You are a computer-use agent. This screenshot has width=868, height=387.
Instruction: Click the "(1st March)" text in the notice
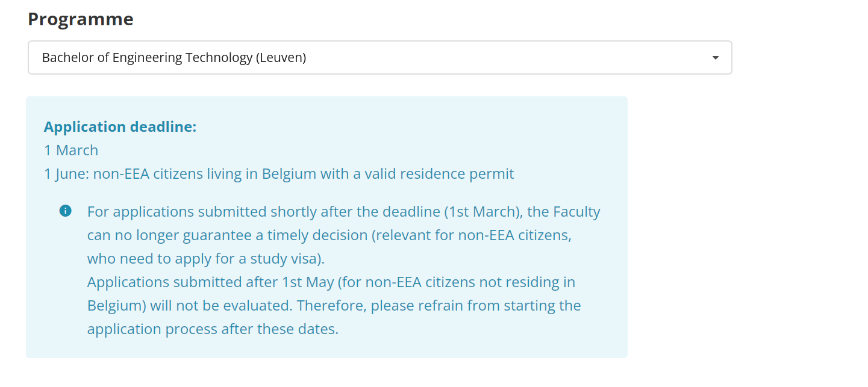482,212
